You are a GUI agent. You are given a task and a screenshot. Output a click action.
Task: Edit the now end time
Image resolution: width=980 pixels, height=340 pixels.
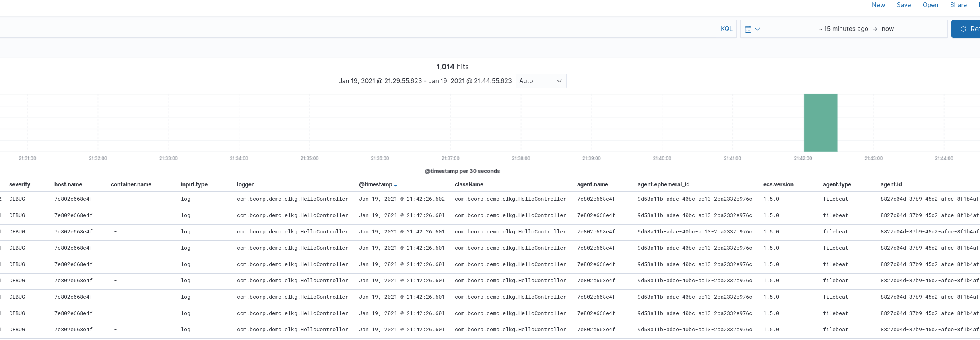click(x=887, y=29)
